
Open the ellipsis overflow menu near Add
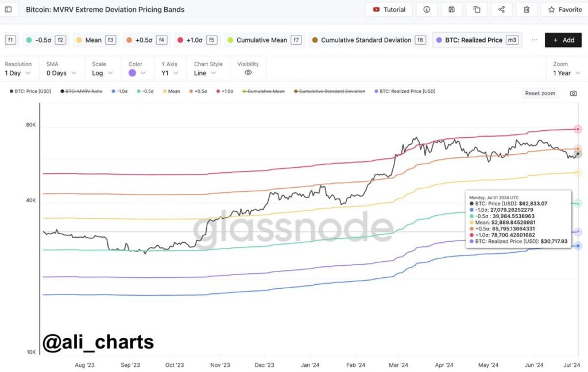(535, 40)
